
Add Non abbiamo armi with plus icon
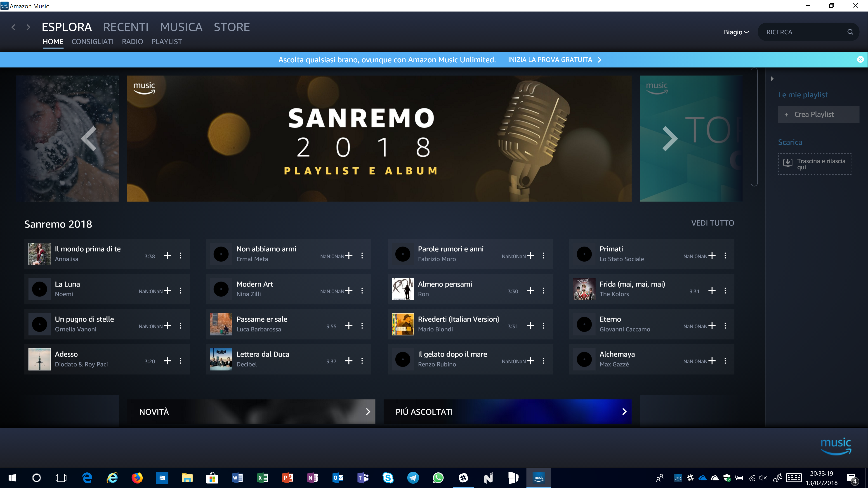(349, 256)
